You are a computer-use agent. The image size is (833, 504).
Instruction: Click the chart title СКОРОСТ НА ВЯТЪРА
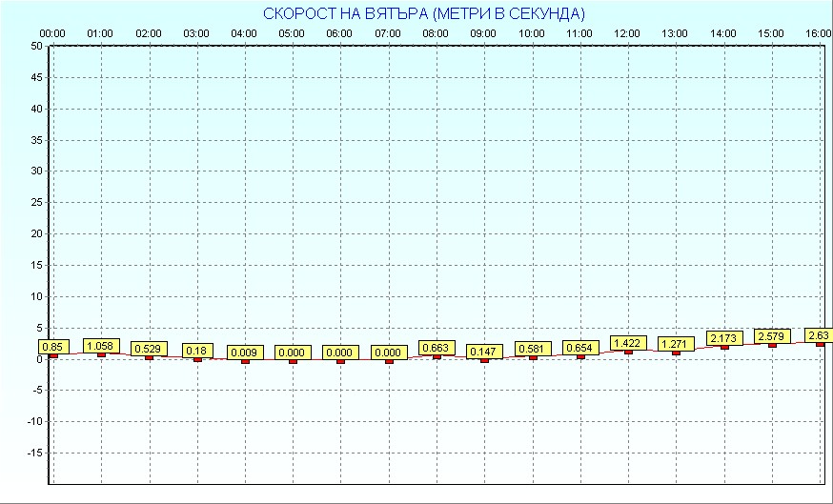[424, 13]
